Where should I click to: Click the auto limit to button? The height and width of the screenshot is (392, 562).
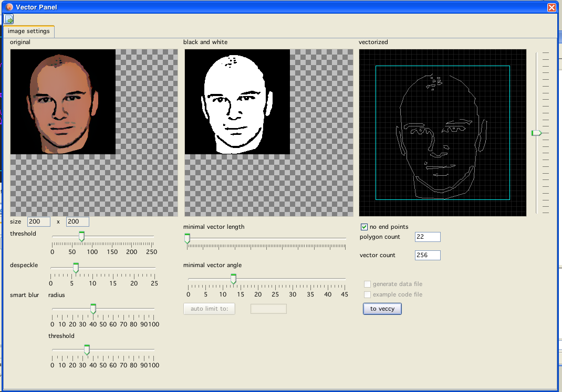coord(209,309)
